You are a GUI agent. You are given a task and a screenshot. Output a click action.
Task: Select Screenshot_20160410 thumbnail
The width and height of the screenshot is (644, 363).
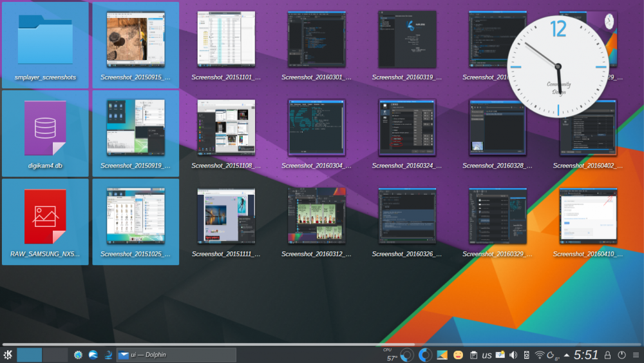pyautogui.click(x=588, y=216)
